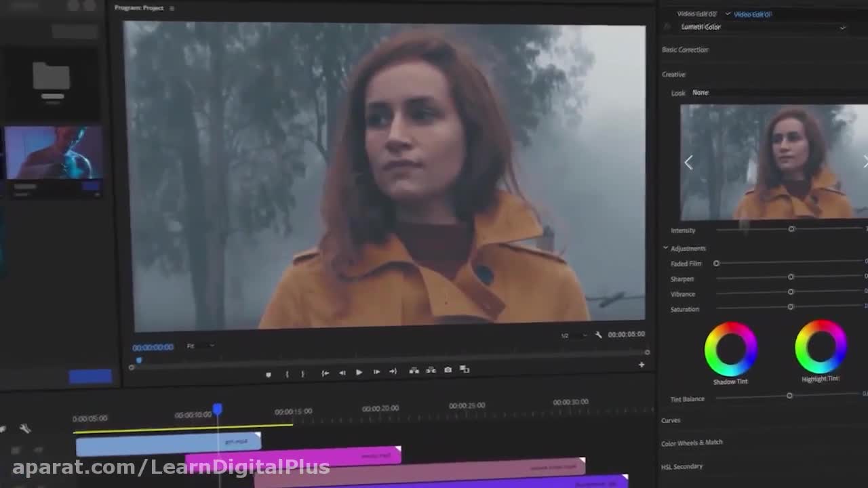The image size is (868, 488).
Task: Open the Curves section
Action: [x=671, y=420]
